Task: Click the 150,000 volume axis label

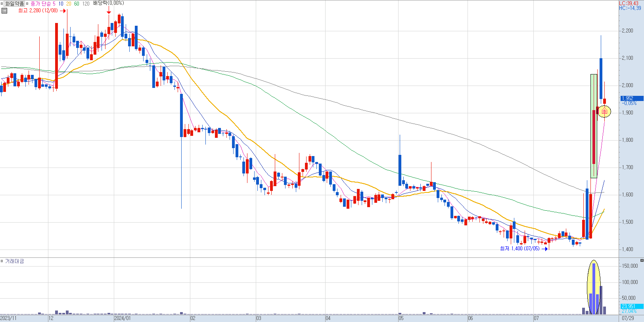Action: tap(630, 266)
